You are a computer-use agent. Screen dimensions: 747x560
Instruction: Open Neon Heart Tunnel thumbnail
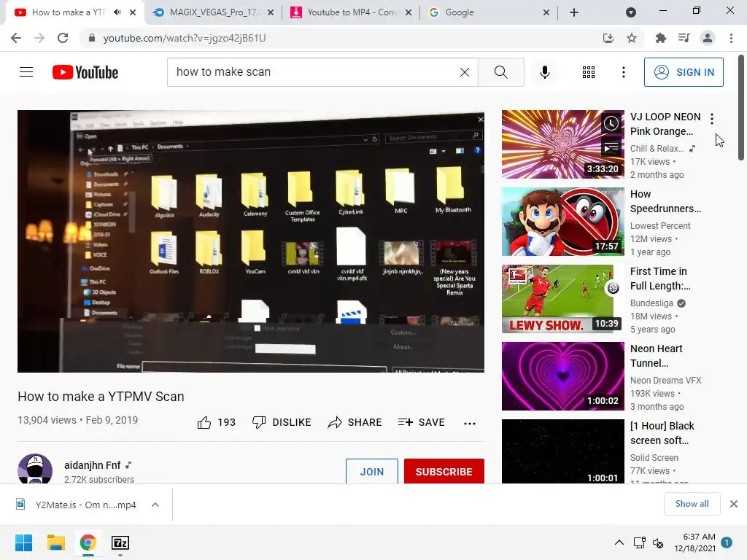(562, 376)
